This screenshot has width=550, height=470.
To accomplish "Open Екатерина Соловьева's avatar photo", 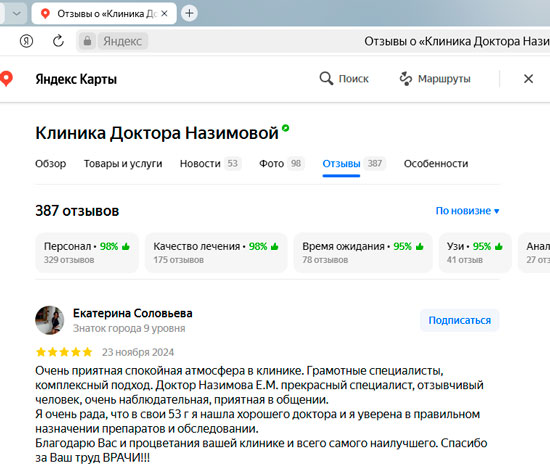I will 50,320.
